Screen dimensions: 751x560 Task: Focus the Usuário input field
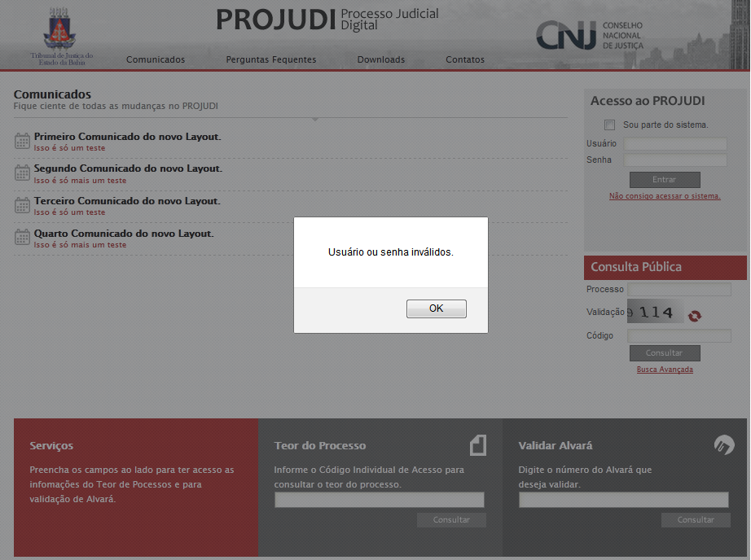click(674, 144)
